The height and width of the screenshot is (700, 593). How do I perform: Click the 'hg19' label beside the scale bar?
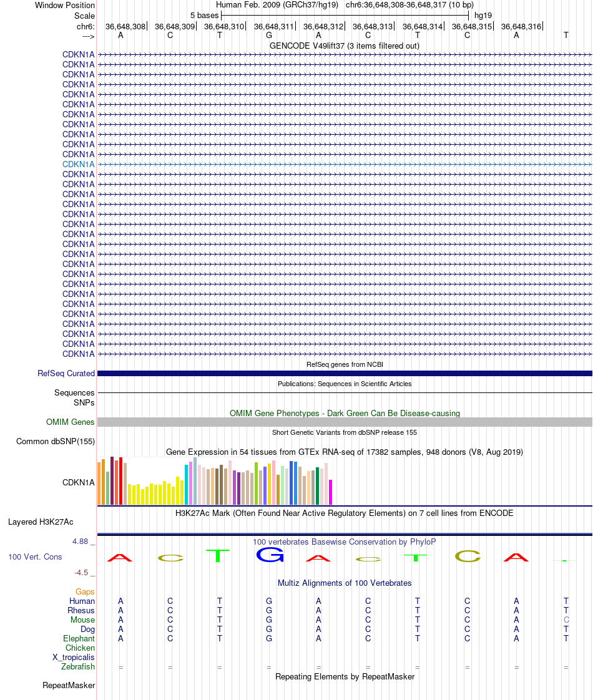click(483, 15)
